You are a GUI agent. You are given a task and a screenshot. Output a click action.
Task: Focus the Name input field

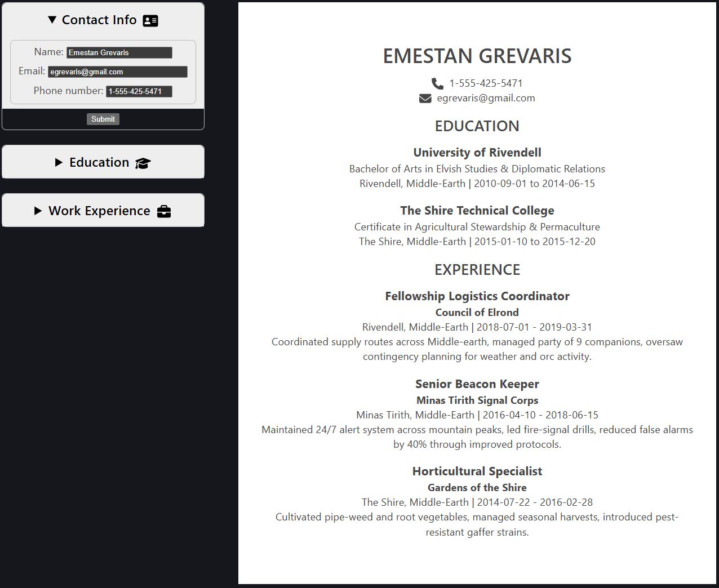click(119, 52)
